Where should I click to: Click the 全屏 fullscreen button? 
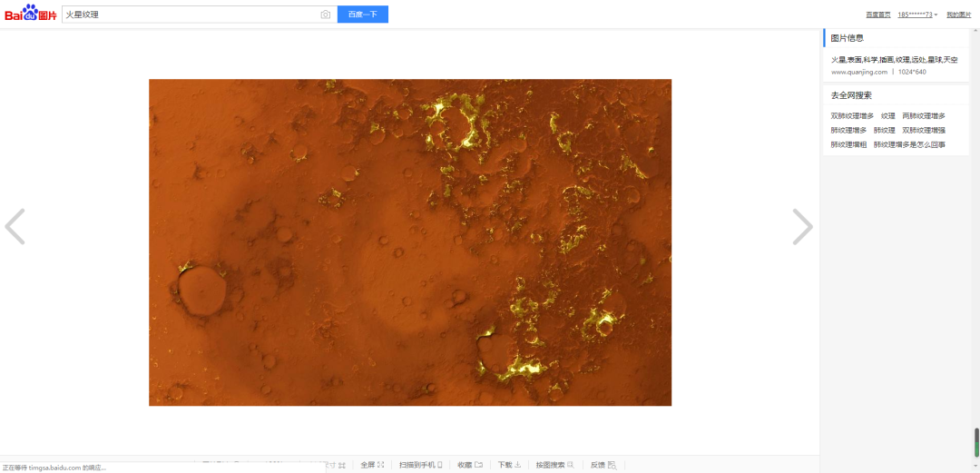[372, 465]
